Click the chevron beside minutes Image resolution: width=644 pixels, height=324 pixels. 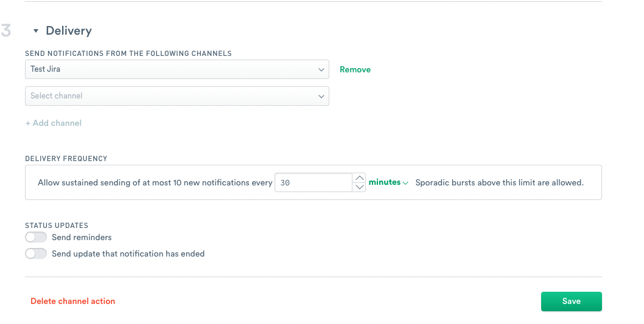pos(405,184)
